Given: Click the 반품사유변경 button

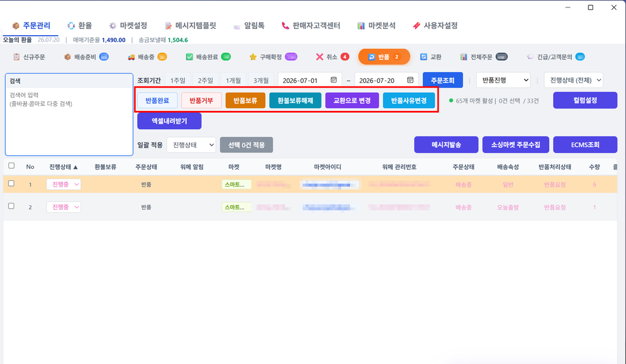Looking at the screenshot, I should [409, 100].
